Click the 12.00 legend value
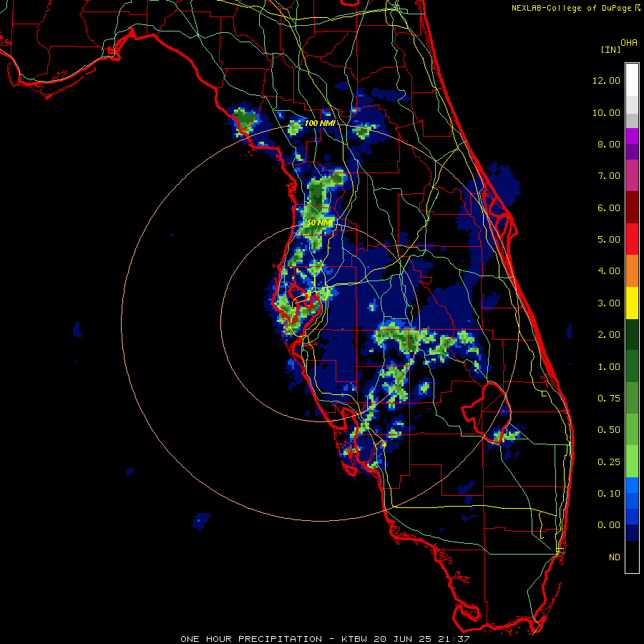This screenshot has height=644, width=644. 606,80
